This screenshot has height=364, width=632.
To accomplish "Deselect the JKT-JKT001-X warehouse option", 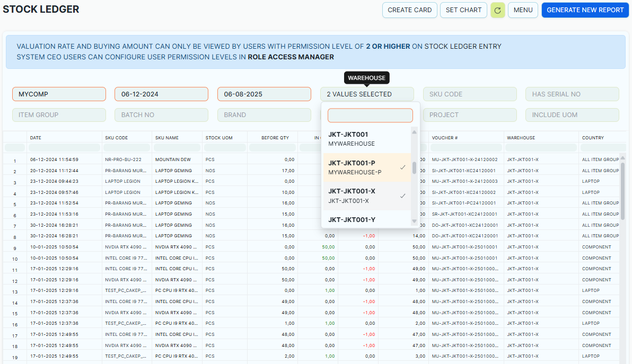I will [x=367, y=196].
